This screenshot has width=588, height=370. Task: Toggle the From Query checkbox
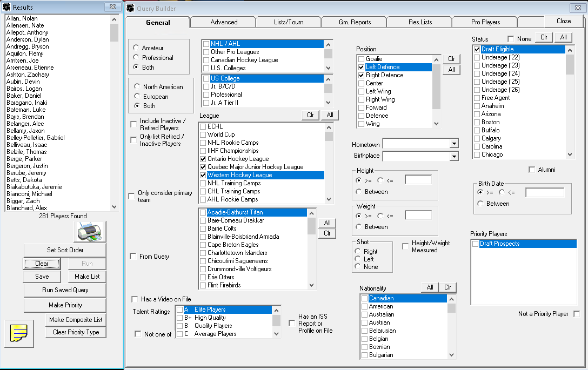point(133,256)
